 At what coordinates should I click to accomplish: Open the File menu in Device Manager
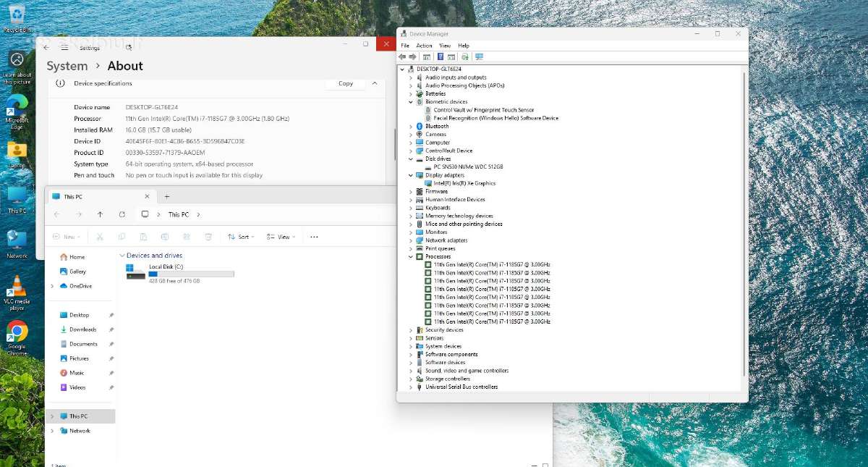[x=405, y=46]
